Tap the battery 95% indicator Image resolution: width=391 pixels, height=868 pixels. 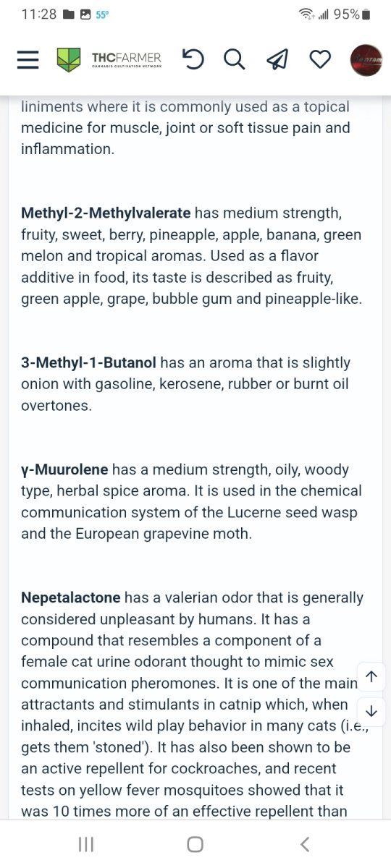click(x=353, y=14)
